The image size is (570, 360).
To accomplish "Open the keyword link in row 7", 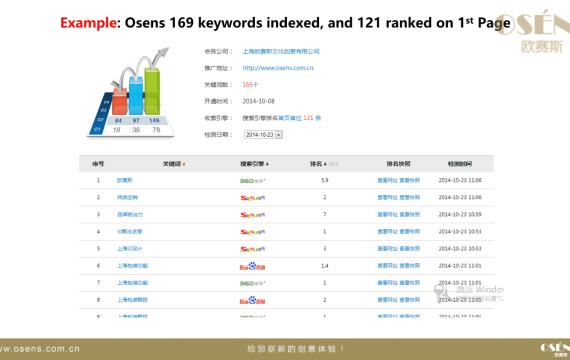I will click(x=132, y=283).
